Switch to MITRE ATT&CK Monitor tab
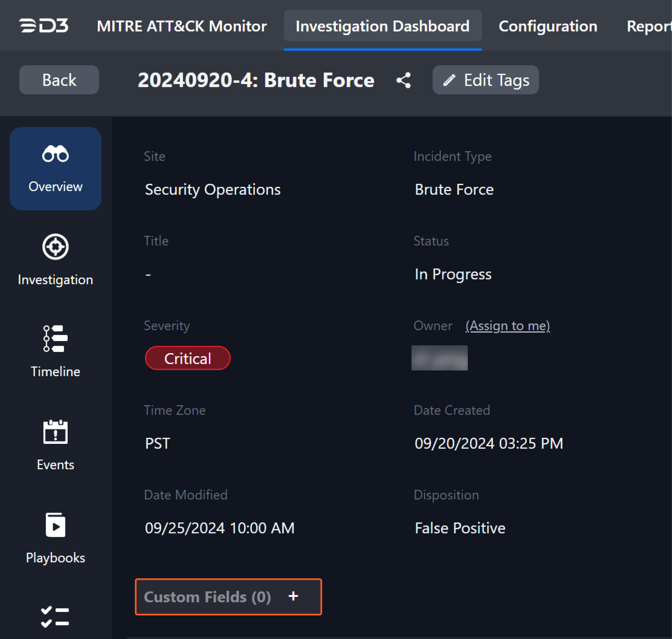 [182, 26]
